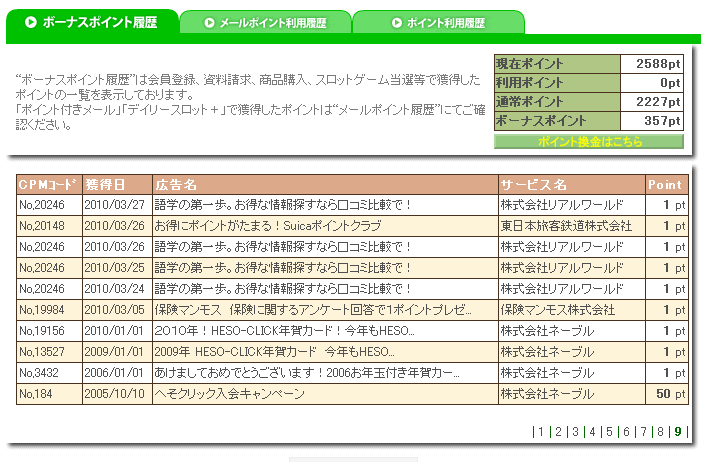
Task: Click the 2006お年玉付き年賀カー ad name
Action: [x=307, y=373]
